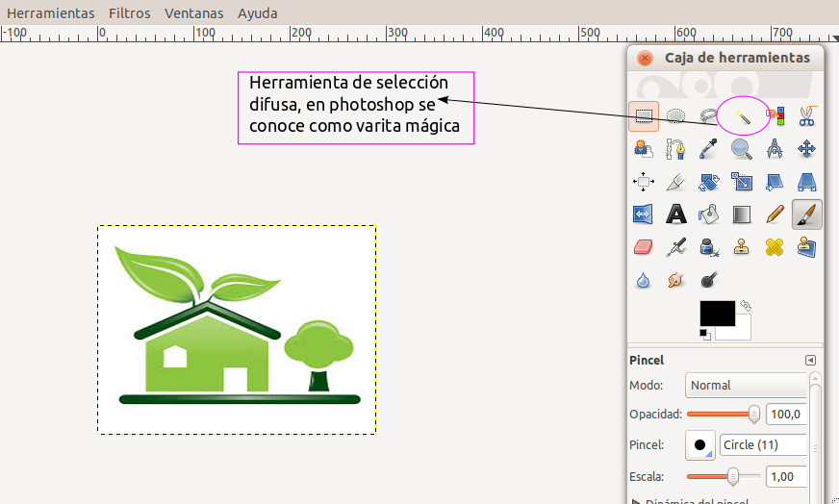Select the Bucket Fill tool
Screen dimensions: 839x504
tap(708, 214)
